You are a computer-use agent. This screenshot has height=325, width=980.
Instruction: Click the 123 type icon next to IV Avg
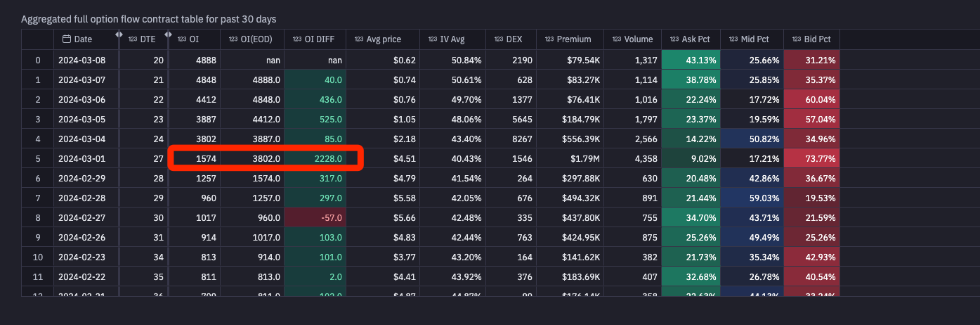(x=433, y=39)
